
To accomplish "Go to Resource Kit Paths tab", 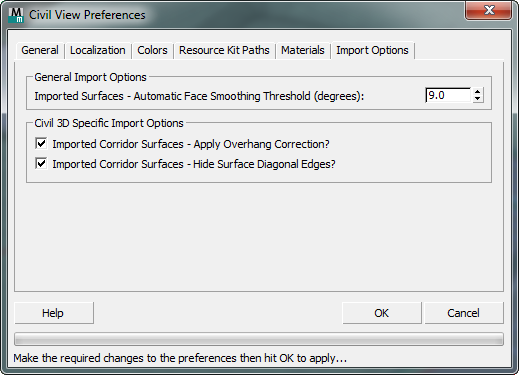I will point(224,50).
